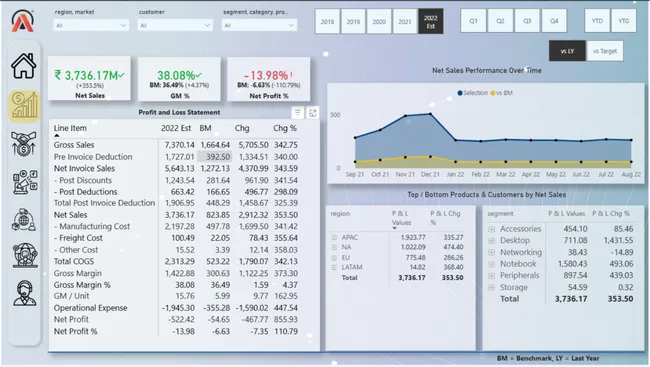Select the Gross Sales line item

74,145
